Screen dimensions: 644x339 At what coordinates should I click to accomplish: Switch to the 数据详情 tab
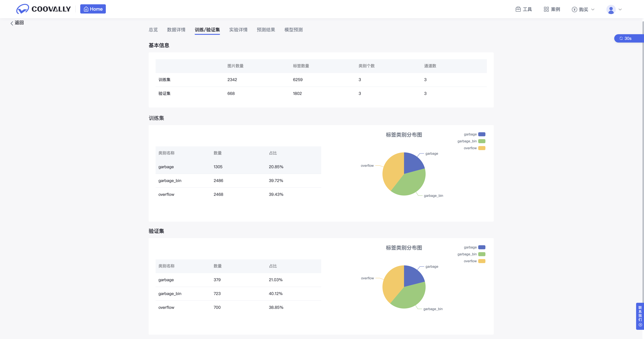[x=176, y=30]
